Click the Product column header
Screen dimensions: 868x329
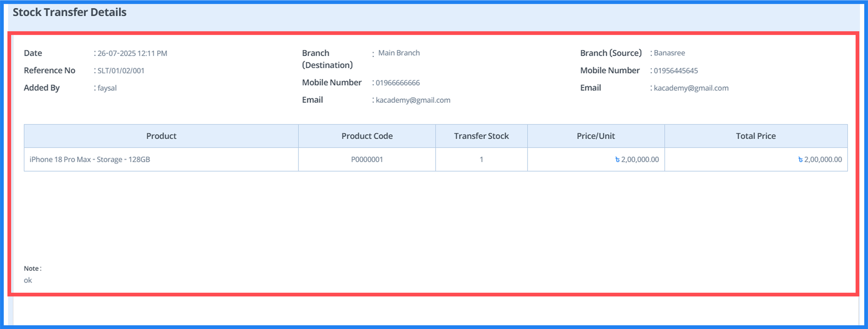tap(161, 136)
